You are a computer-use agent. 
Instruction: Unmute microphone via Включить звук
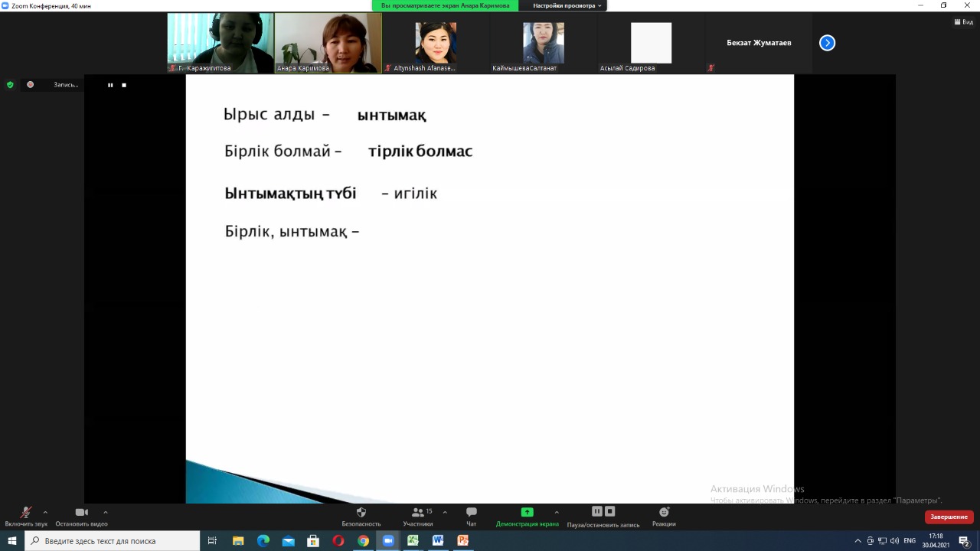coord(26,517)
